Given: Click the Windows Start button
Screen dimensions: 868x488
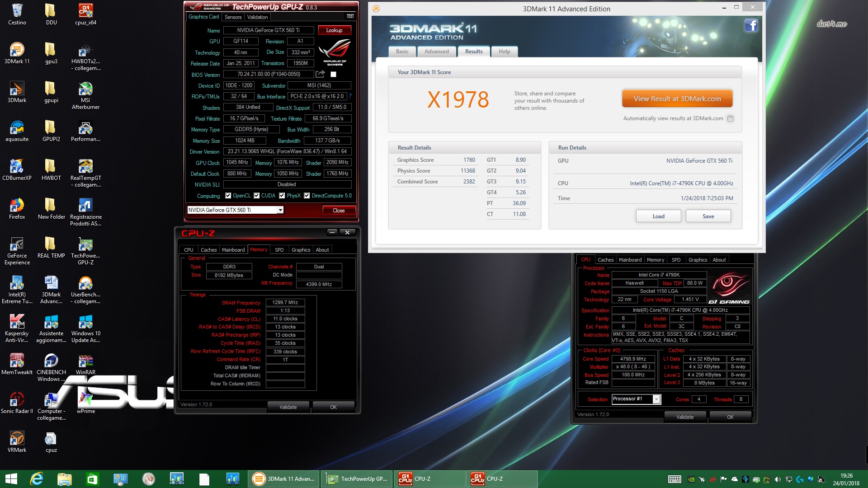Looking at the screenshot, I should 11,479.
